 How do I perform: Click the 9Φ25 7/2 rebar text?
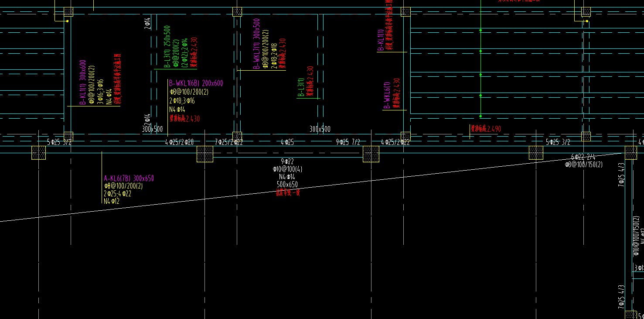[x=348, y=142]
